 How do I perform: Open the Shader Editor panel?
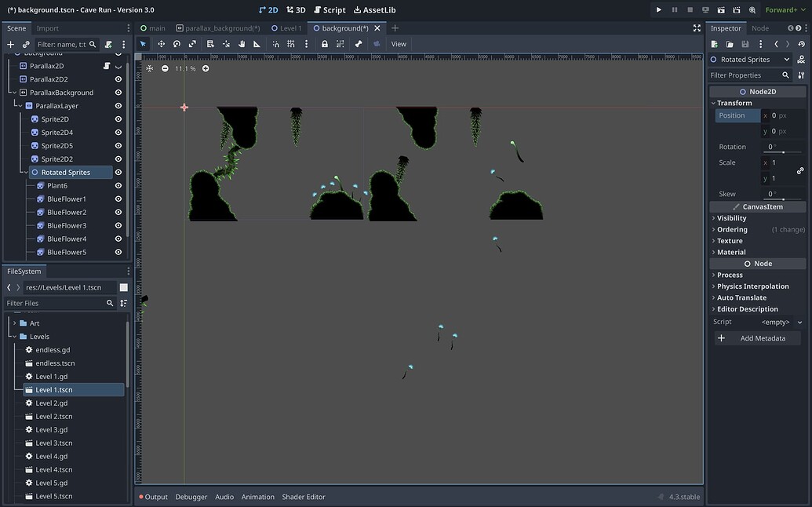tap(304, 497)
